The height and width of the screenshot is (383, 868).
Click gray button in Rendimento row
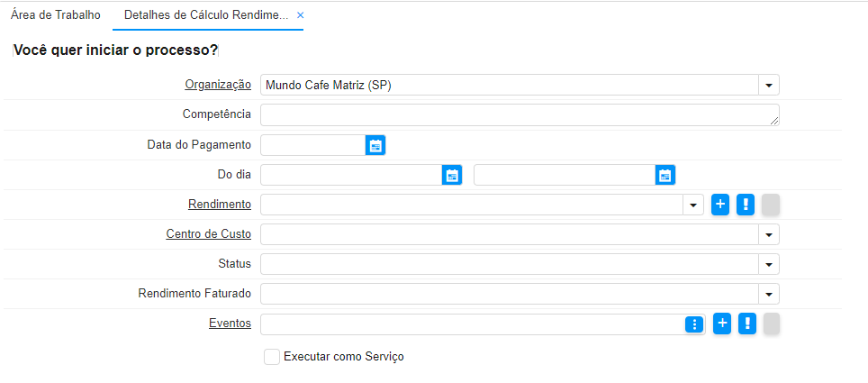tap(771, 205)
